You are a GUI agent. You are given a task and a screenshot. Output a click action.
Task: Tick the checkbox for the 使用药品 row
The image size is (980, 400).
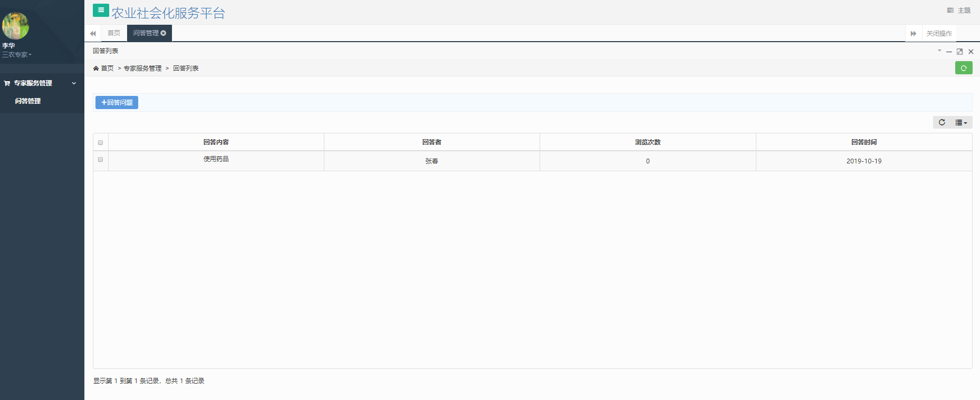pos(100,160)
